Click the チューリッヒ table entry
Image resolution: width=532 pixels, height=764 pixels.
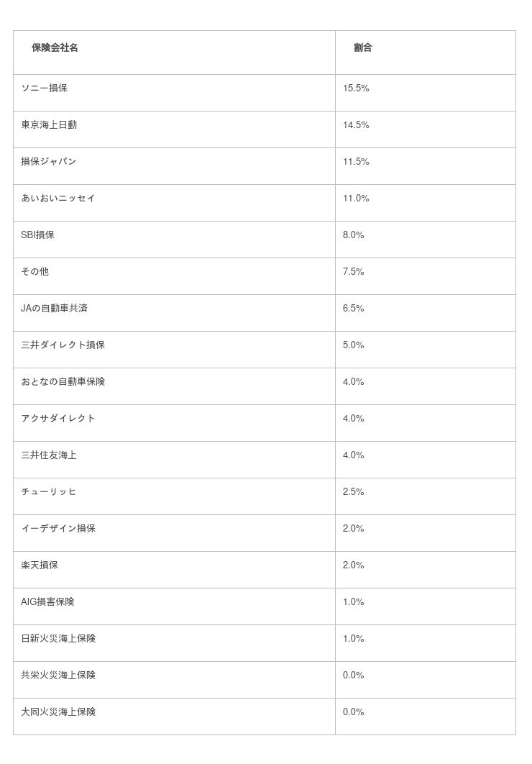tap(49, 492)
